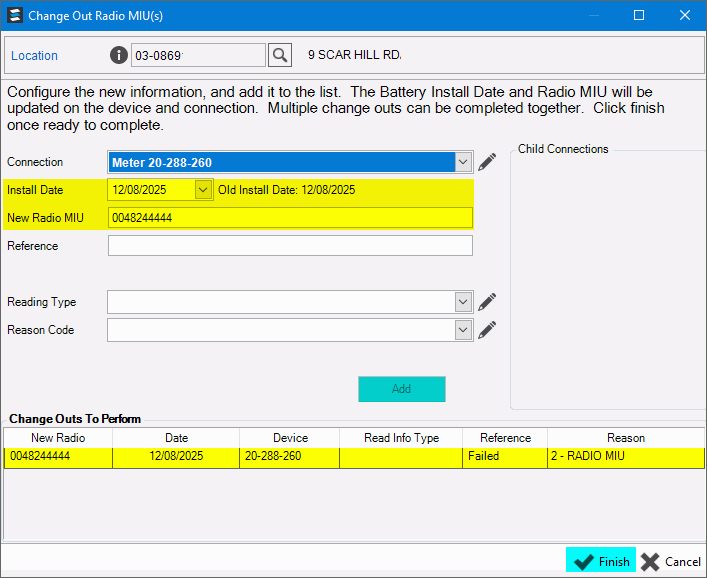Open the Connection dropdown list
707x578 pixels.
[x=462, y=162]
